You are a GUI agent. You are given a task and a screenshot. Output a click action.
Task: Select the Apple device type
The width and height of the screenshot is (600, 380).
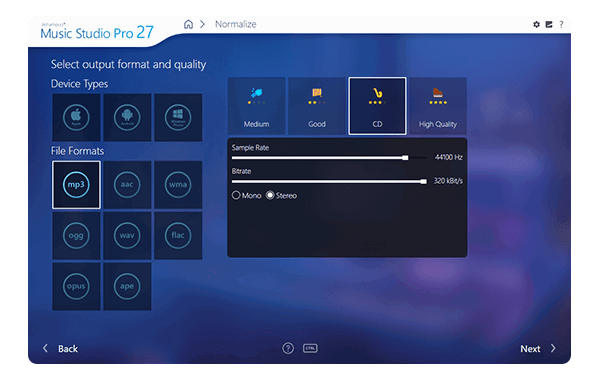click(76, 117)
